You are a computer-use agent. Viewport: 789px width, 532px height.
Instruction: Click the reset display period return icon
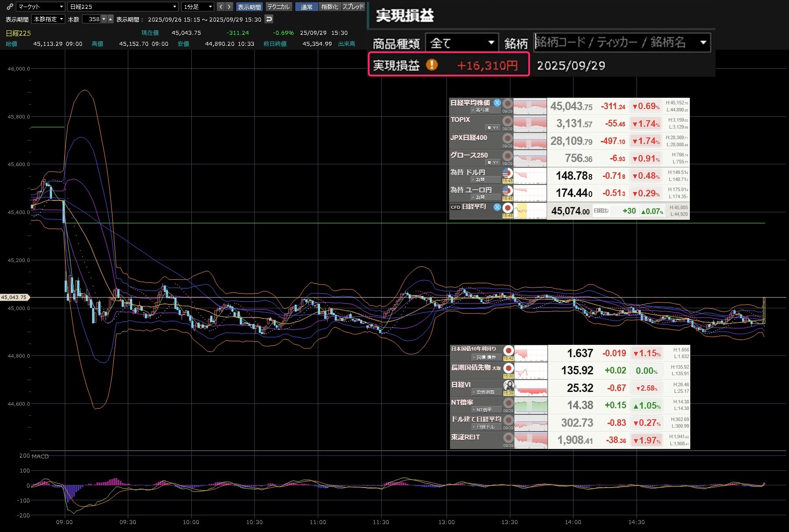[x=269, y=19]
